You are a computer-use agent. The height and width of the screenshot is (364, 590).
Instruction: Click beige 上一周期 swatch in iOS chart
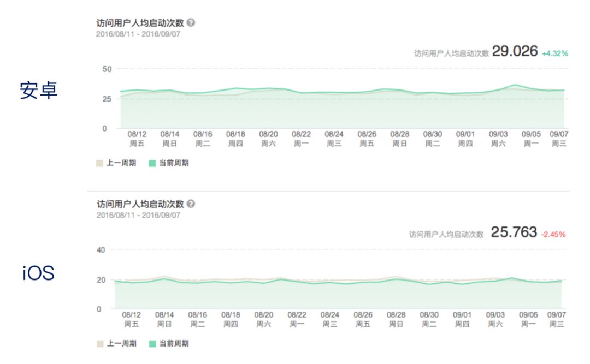(100, 344)
